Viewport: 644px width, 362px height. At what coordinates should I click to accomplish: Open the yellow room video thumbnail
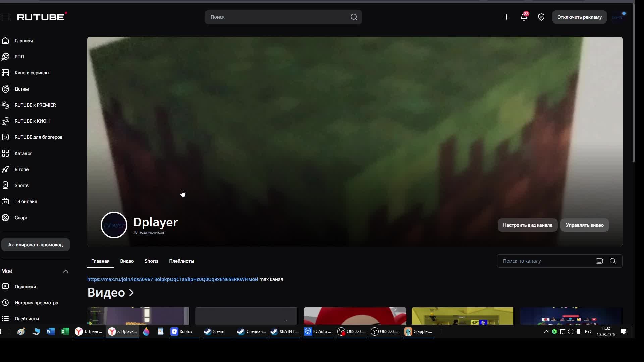coord(462,316)
